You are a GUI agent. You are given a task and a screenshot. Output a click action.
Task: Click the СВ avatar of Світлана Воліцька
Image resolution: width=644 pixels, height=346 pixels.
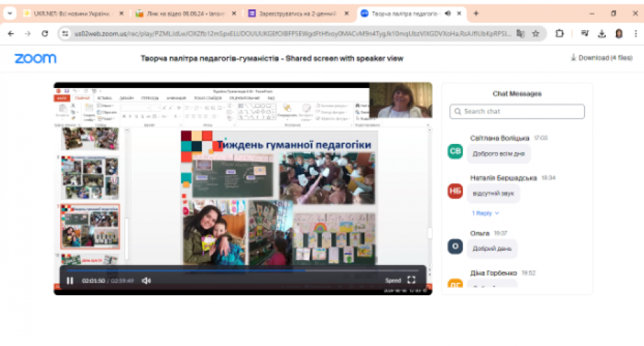(455, 151)
